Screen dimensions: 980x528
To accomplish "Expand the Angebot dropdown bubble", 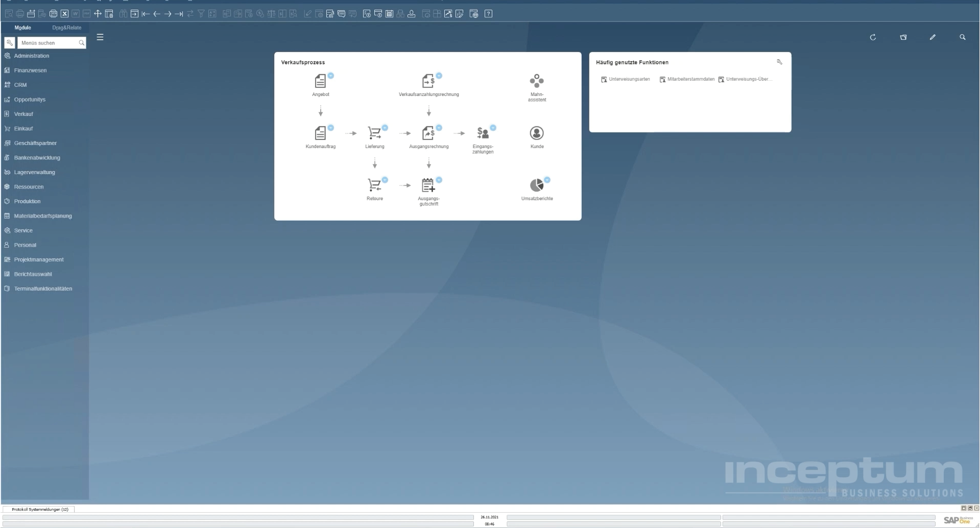I will pyautogui.click(x=331, y=76).
